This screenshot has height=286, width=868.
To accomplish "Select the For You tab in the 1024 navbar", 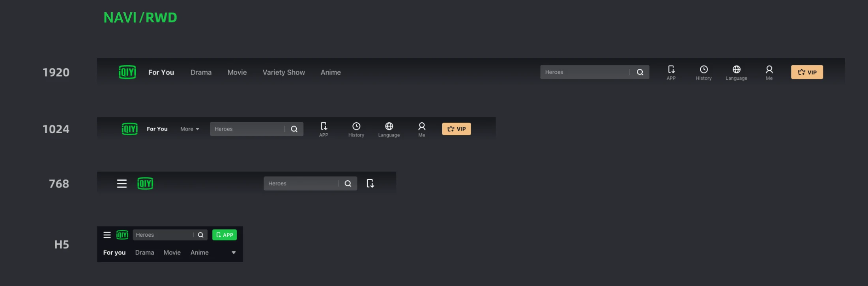I will 157,129.
